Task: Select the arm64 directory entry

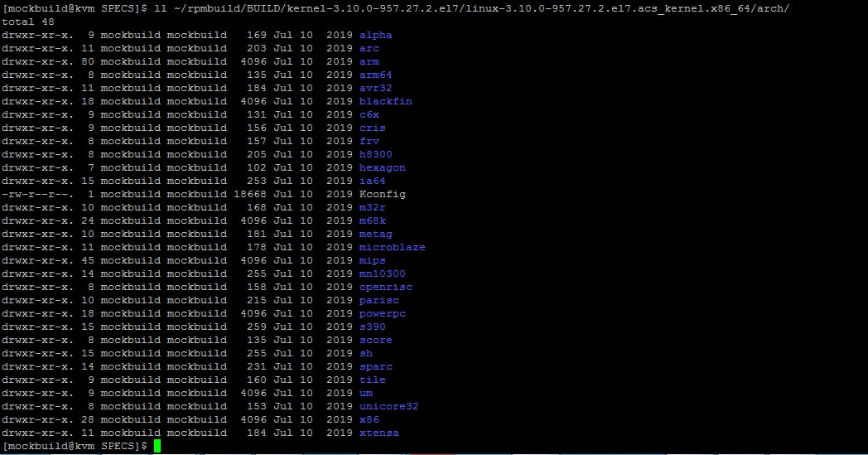Action: (x=375, y=75)
